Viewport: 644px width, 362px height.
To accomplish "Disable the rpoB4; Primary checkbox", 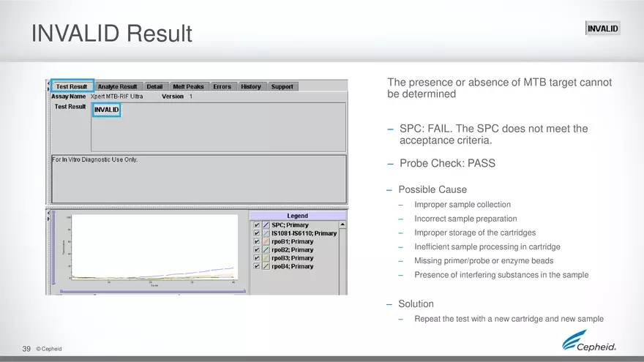I will 256,266.
